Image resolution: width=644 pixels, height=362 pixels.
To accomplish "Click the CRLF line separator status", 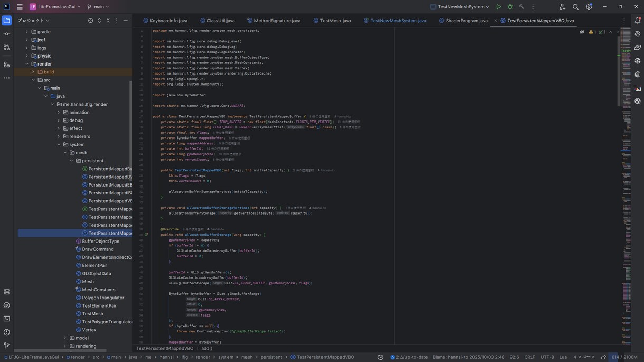I will tap(529, 357).
